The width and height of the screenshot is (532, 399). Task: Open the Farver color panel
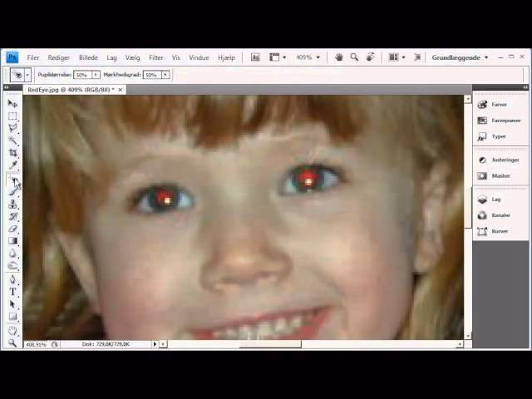(498, 105)
